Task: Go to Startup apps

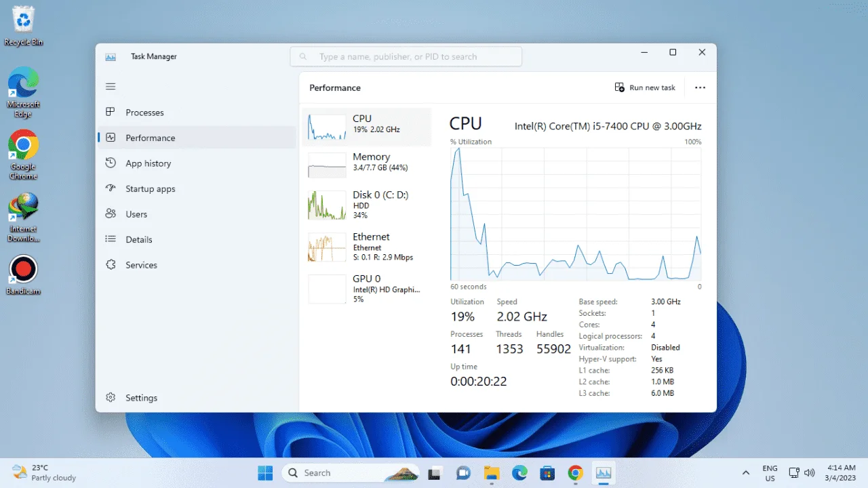Action: point(197,188)
